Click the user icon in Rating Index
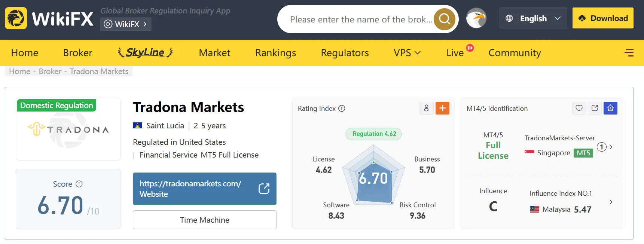The image size is (644, 244). coord(426,108)
